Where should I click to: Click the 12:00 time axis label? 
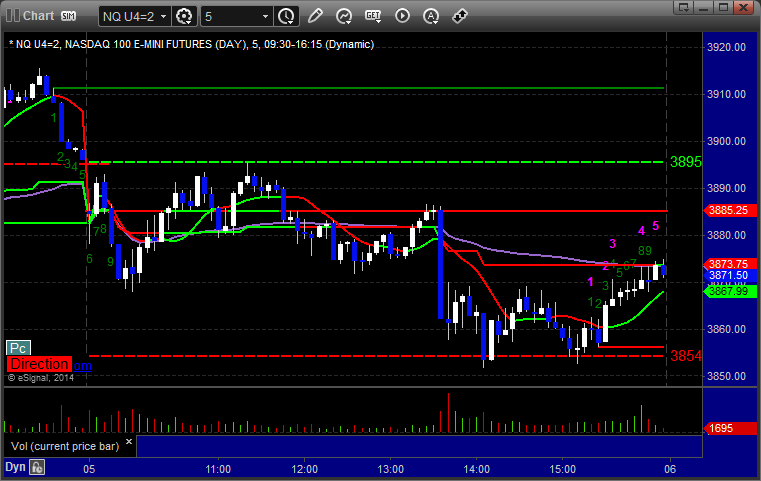pyautogui.click(x=304, y=469)
